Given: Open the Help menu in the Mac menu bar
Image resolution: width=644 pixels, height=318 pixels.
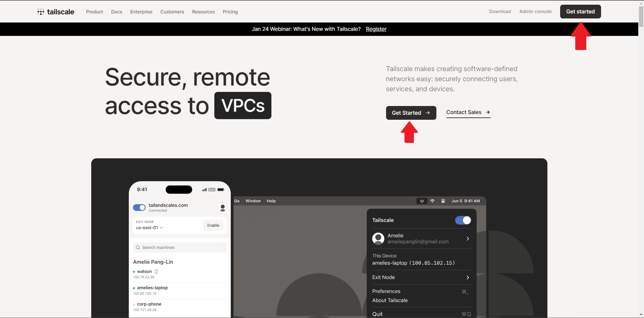Looking at the screenshot, I should [x=271, y=201].
